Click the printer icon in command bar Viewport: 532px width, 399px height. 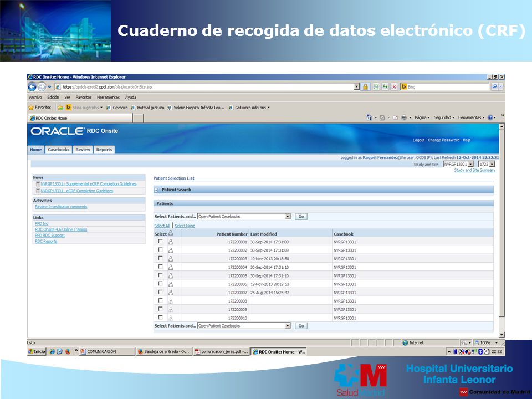click(x=404, y=117)
